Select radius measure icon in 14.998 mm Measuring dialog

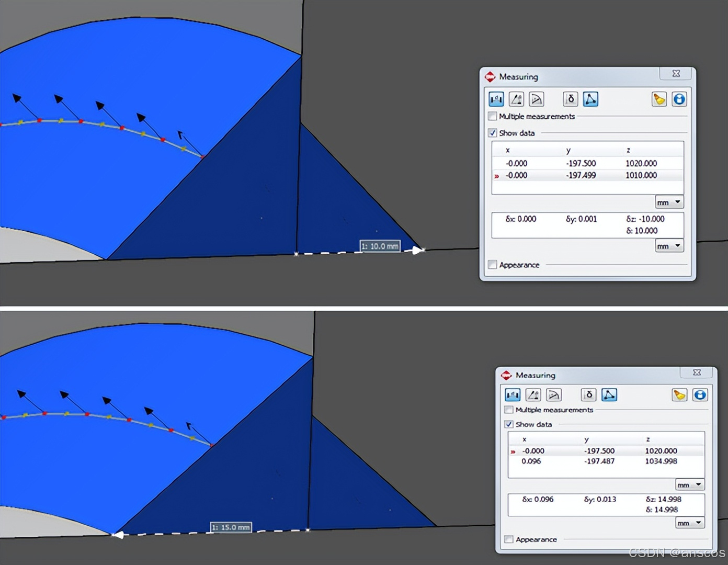[553, 394]
